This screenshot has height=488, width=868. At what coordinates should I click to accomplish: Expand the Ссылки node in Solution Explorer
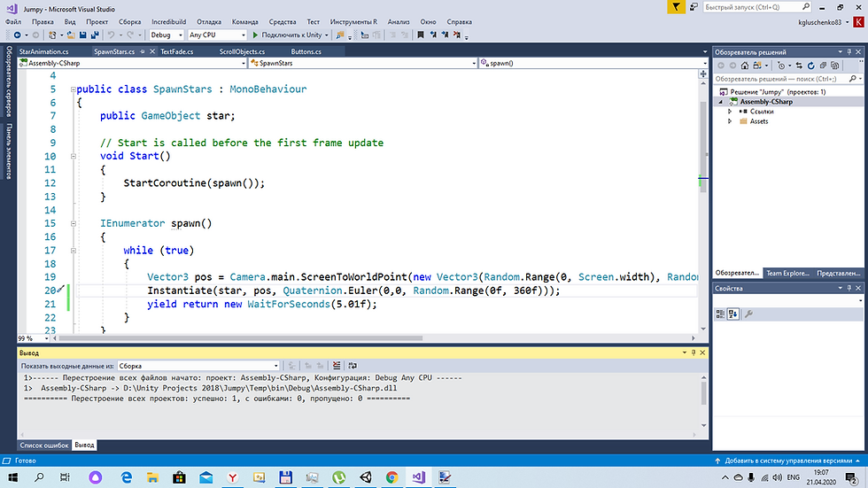730,112
